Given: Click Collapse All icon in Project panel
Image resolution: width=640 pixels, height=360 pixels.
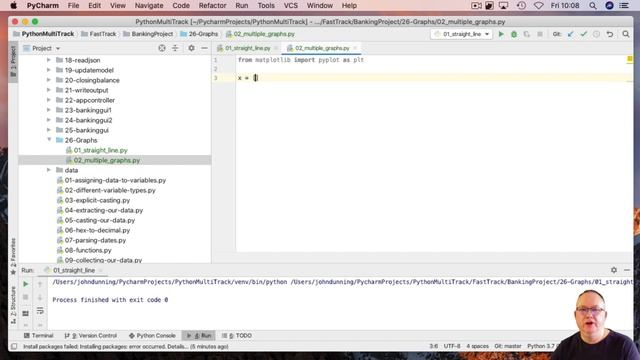Looking at the screenshot, I should (x=175, y=48).
